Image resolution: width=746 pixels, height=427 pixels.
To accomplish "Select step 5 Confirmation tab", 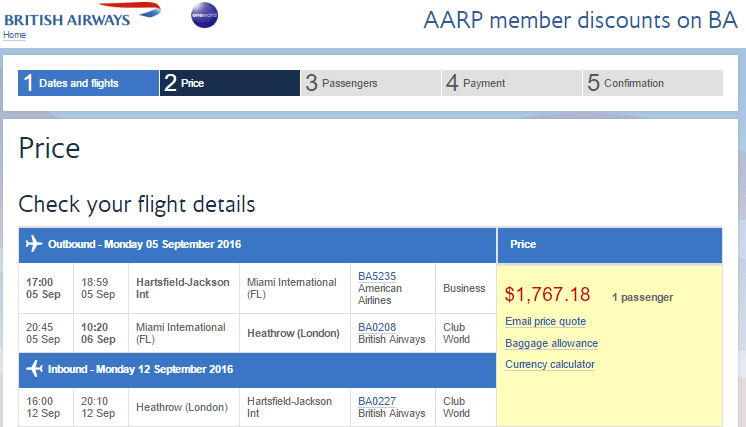I will [x=653, y=83].
